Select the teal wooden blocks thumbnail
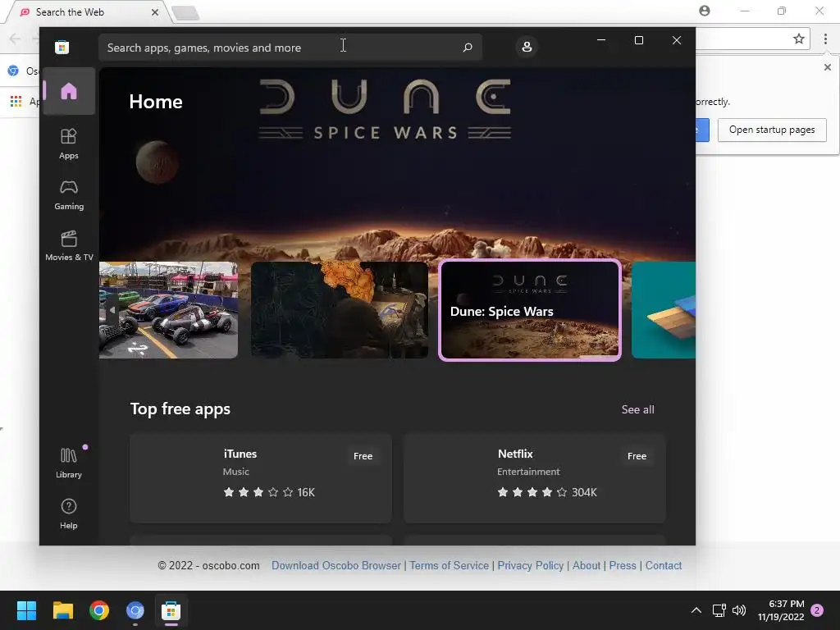The image size is (840, 630). (663, 309)
